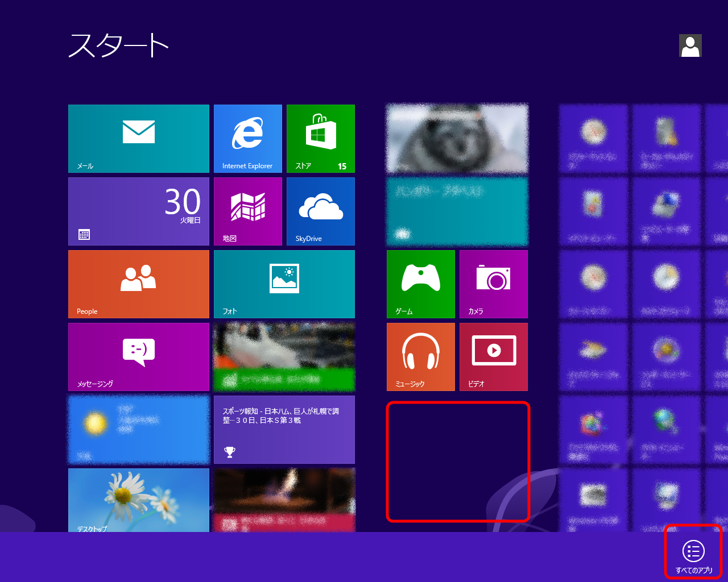The height and width of the screenshot is (582, 728).
Task: Open the 地図 (Maps) tile
Action: (x=248, y=211)
